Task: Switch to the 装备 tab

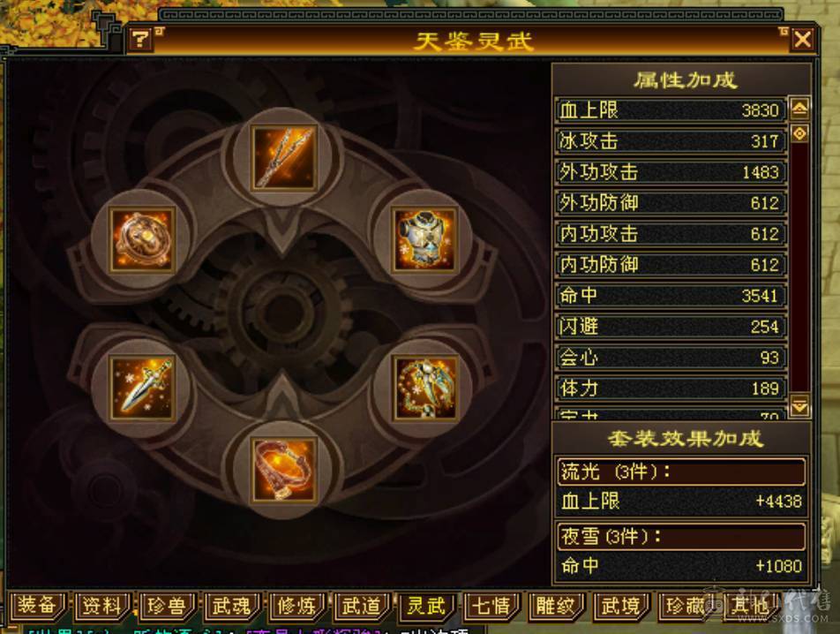Action: pos(36,606)
